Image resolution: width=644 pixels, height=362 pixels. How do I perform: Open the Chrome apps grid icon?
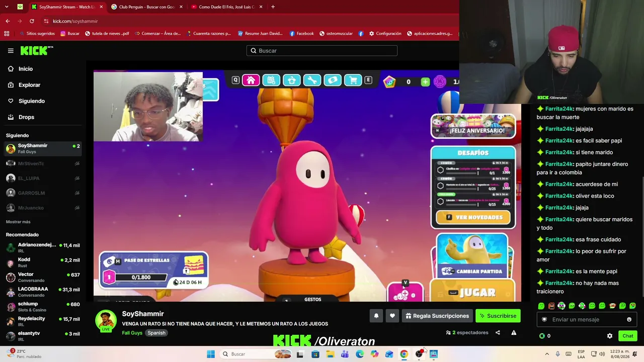click(7, 34)
